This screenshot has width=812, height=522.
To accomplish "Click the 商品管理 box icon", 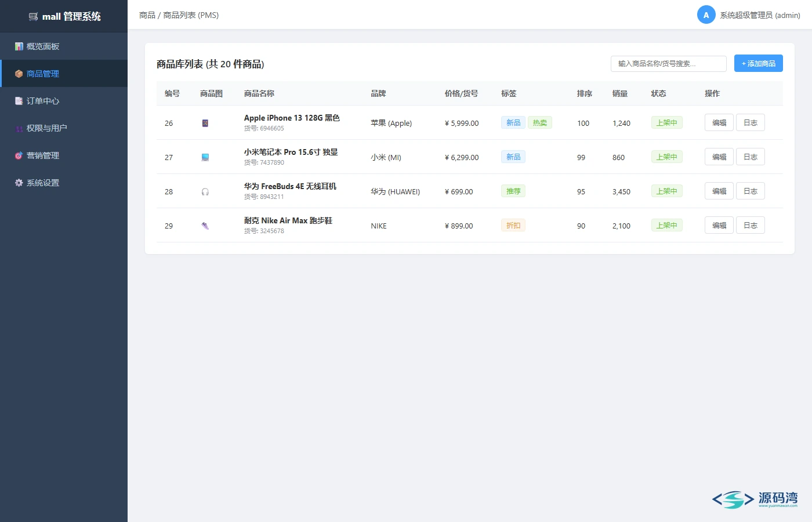I will 19,74.
